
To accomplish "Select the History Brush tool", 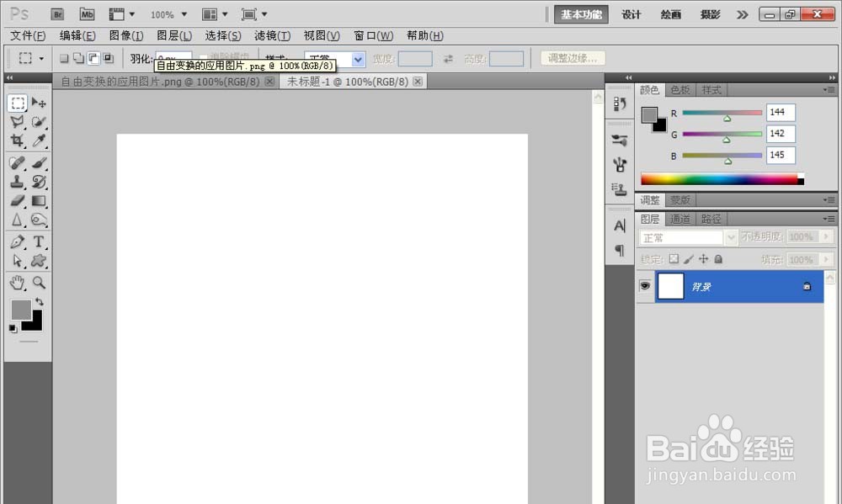I will 39,182.
